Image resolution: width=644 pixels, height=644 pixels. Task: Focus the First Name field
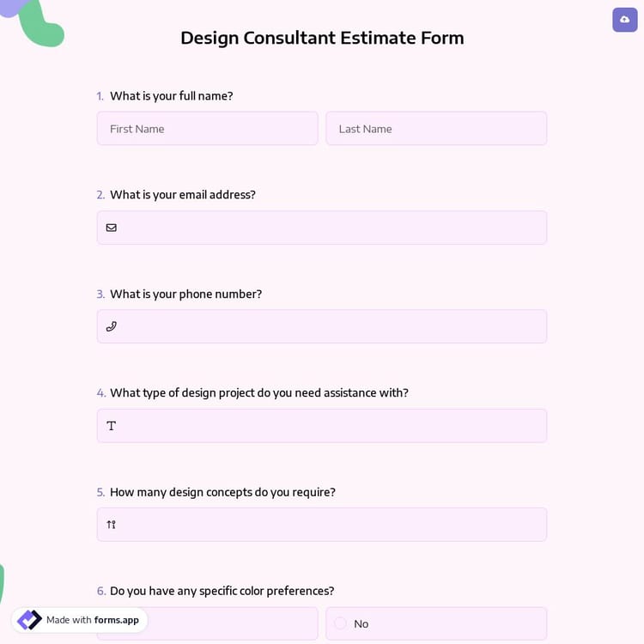point(207,129)
